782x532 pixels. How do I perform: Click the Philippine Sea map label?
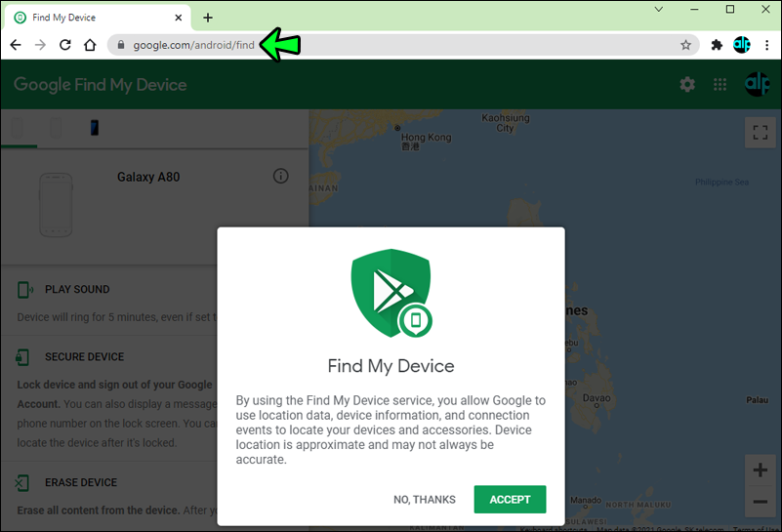click(721, 182)
